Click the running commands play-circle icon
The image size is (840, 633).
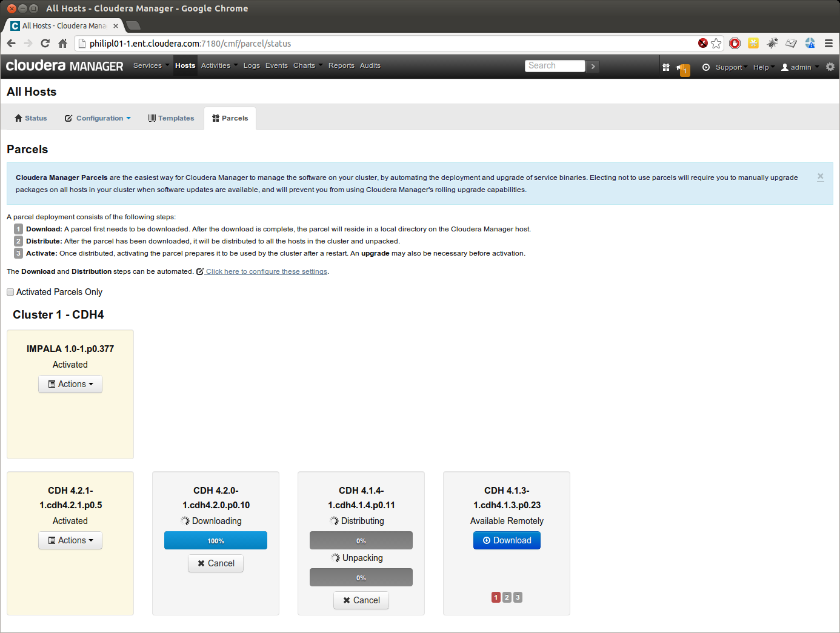[x=706, y=67]
